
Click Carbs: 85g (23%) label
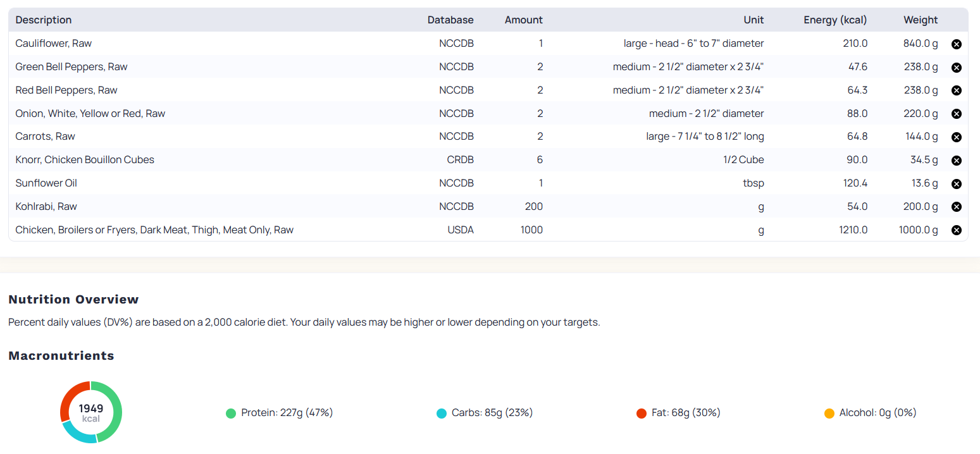pos(492,413)
